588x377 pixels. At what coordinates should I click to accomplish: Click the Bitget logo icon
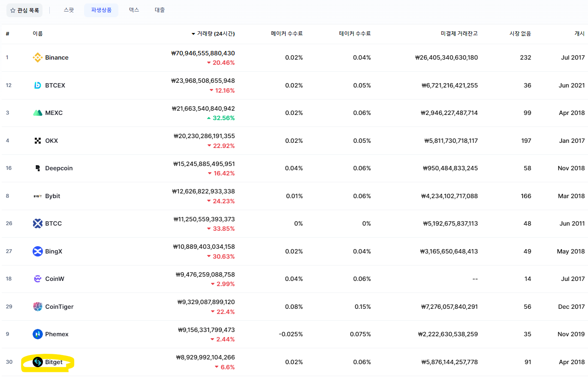38,362
